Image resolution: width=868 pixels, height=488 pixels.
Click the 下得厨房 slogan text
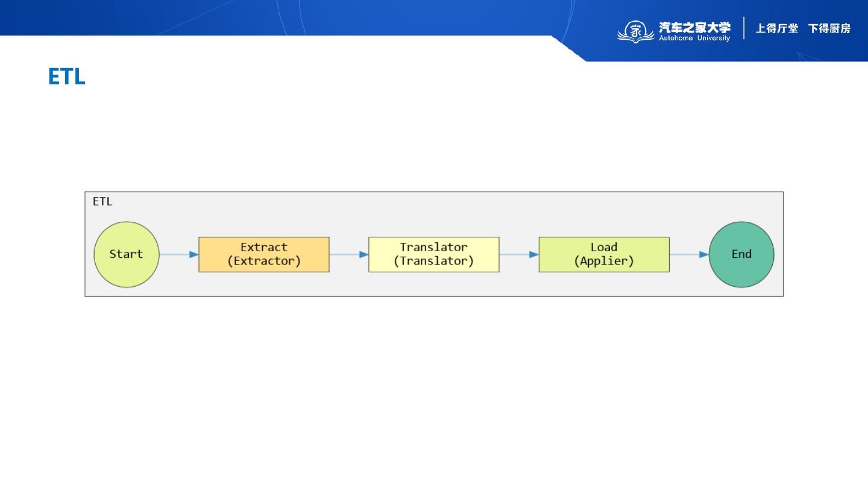829,28
